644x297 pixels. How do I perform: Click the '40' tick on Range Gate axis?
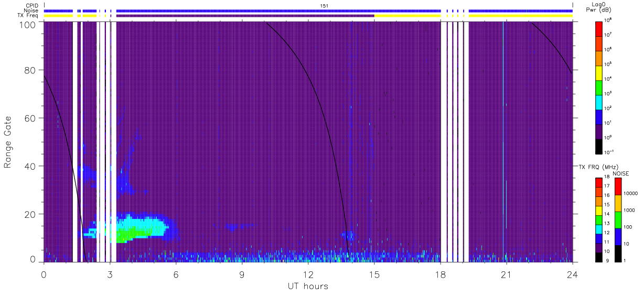30,166
